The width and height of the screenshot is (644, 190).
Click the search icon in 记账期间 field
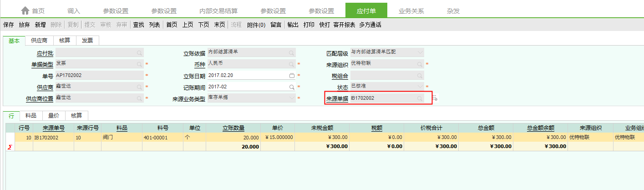[x=292, y=87]
